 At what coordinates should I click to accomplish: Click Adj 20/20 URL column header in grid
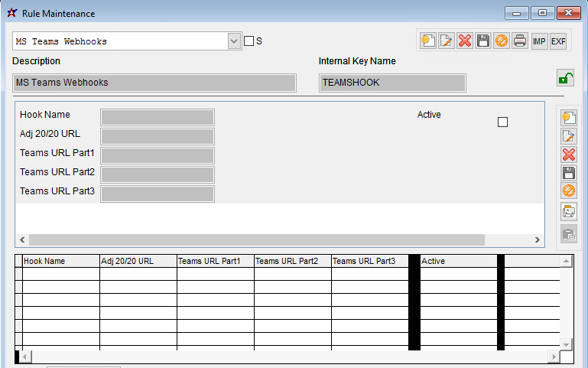[x=138, y=261]
